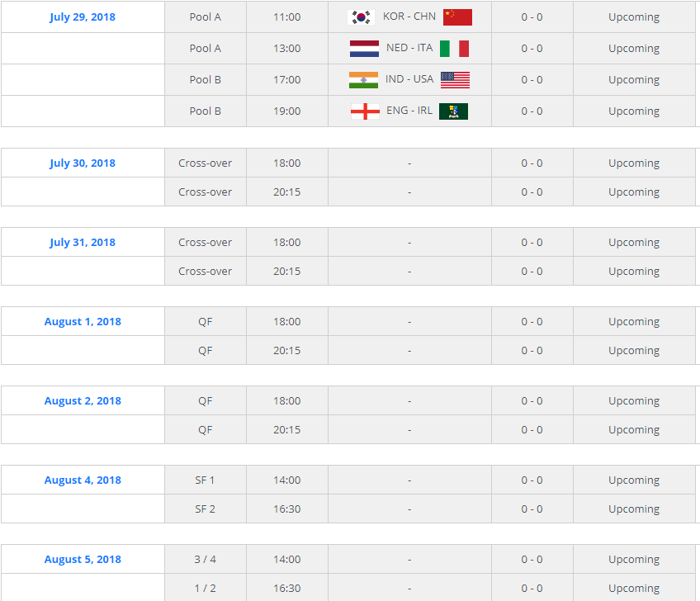
Task: Open the July 30, 2018 date link
Action: click(x=83, y=163)
